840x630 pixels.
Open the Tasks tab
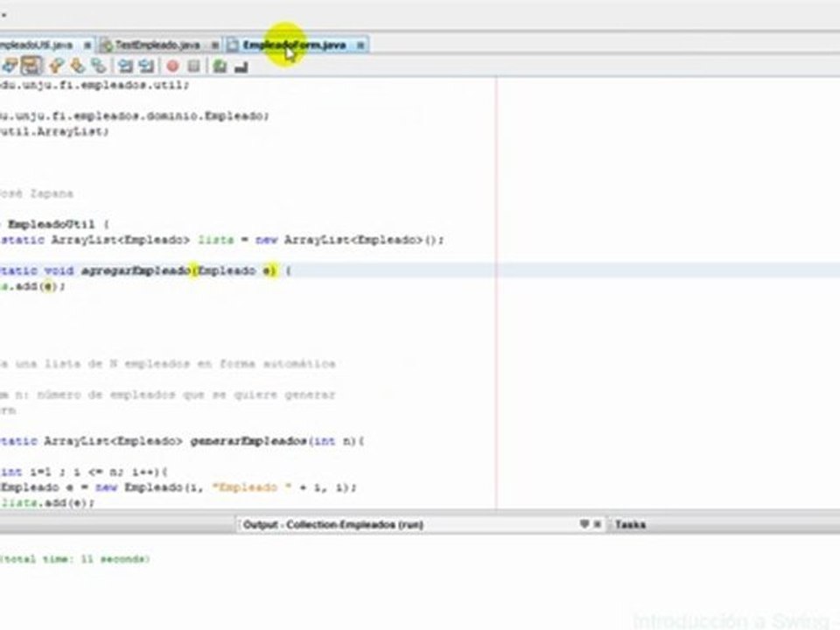coord(630,524)
